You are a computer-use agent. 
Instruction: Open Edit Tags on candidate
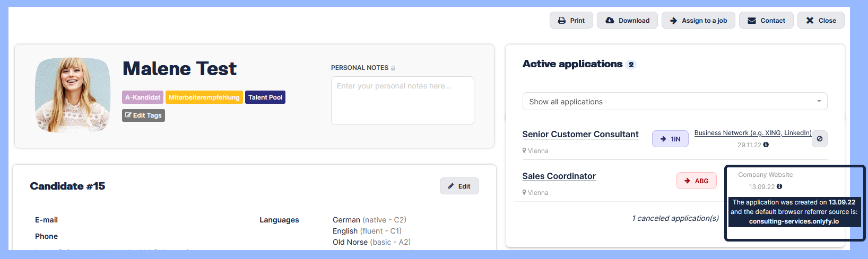143,115
